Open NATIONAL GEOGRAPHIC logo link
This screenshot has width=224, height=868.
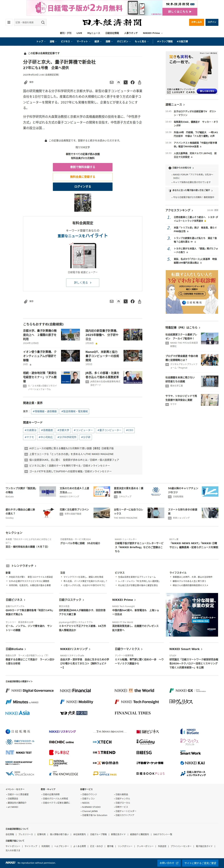[58, 763]
